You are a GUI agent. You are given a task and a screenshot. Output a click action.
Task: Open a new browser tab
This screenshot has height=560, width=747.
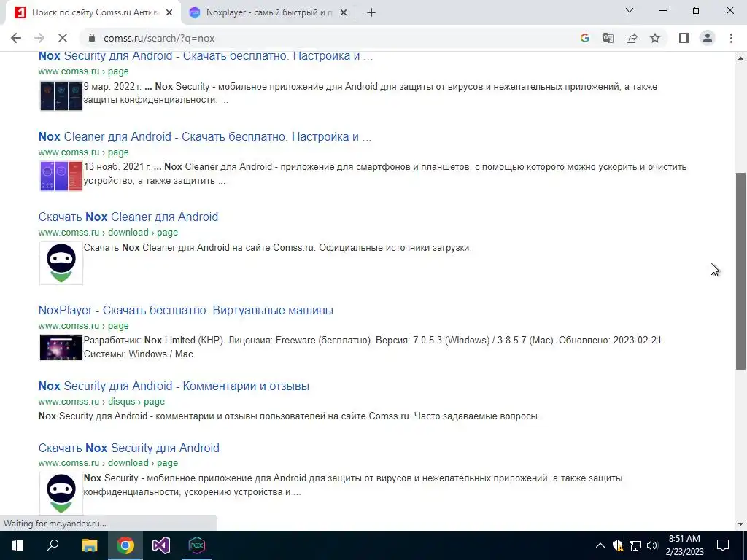tap(371, 12)
